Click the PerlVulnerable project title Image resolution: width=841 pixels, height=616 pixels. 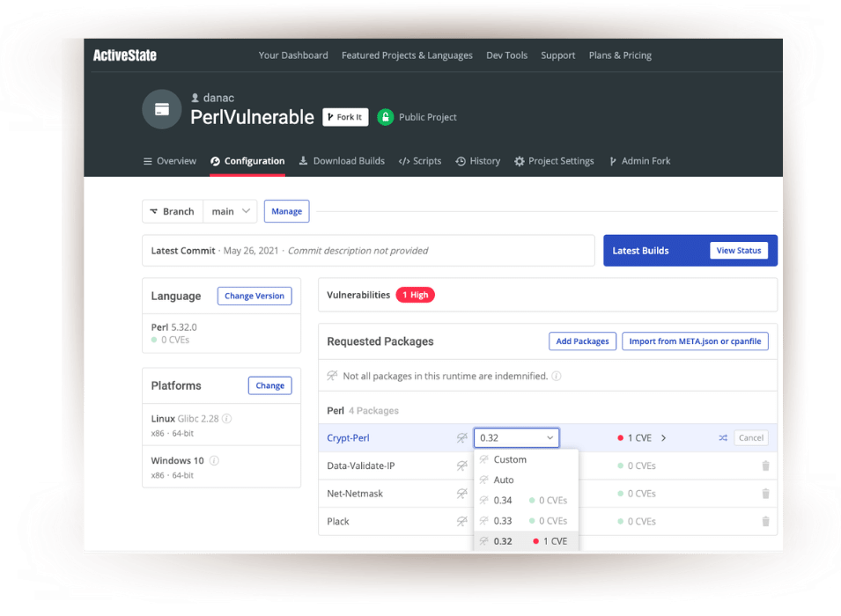pyautogui.click(x=252, y=117)
